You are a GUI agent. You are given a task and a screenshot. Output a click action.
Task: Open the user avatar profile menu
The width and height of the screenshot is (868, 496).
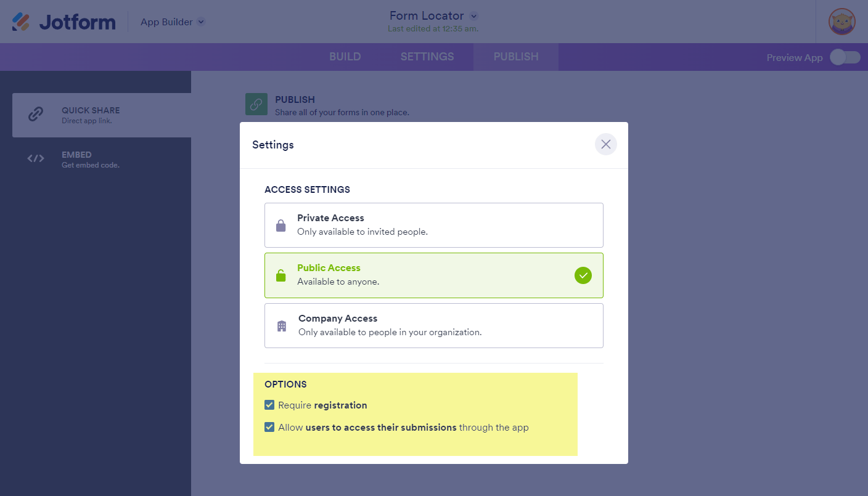[x=841, y=22]
